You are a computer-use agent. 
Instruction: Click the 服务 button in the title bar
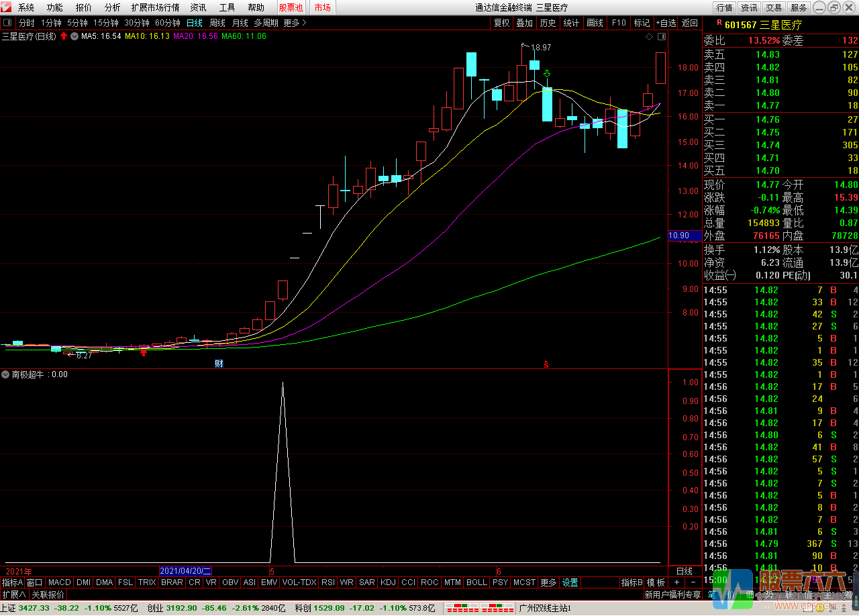[799, 8]
